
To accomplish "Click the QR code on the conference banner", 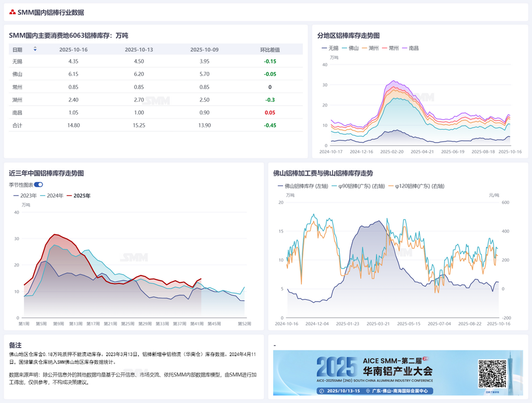I will coord(492,373).
